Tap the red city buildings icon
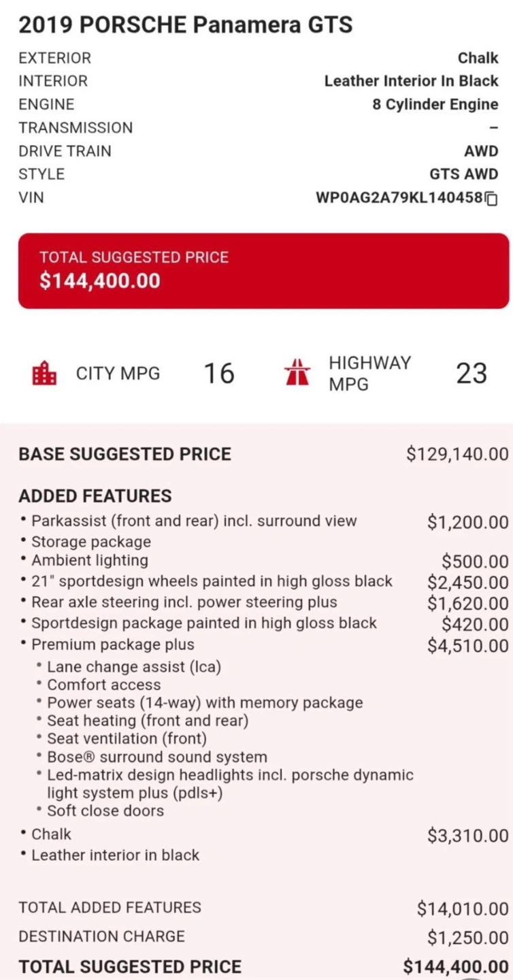Viewport: 513px width, 980px height. click(x=44, y=374)
